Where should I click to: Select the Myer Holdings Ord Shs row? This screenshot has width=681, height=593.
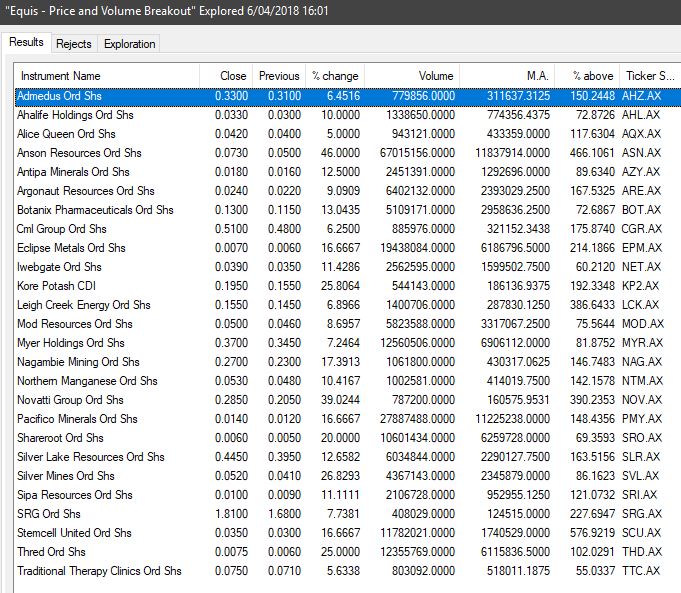point(348,343)
